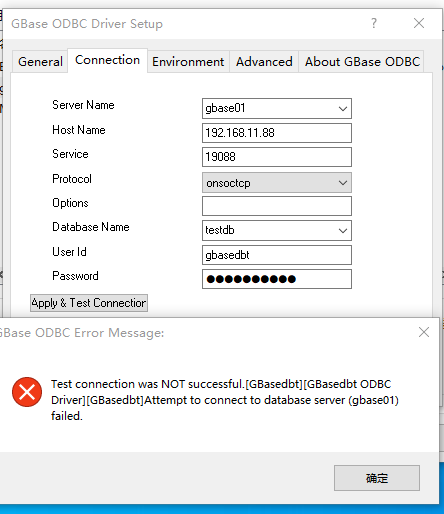
Task: Click into the empty Options field
Action: pos(277,206)
